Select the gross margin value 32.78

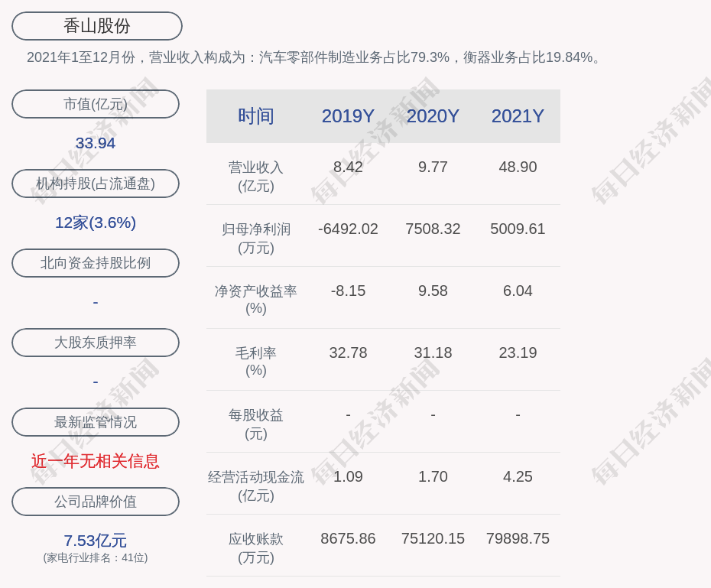[x=348, y=352]
